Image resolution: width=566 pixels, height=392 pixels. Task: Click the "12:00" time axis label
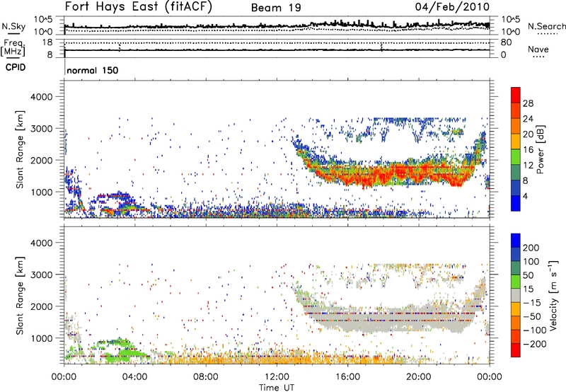(277, 377)
